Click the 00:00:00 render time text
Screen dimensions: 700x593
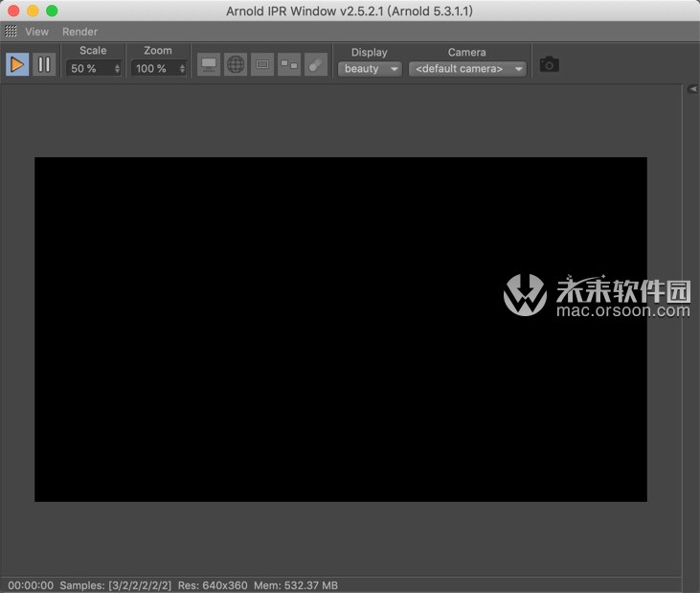[x=31, y=585]
